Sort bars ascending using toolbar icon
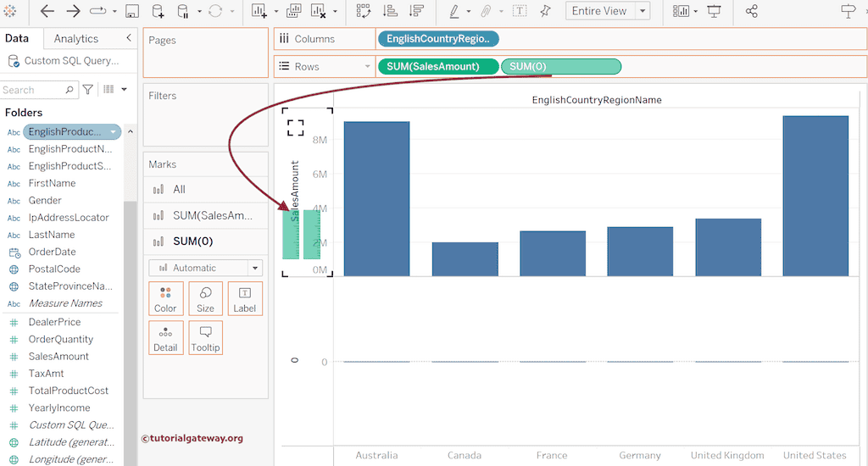868x466 pixels. [x=390, y=11]
